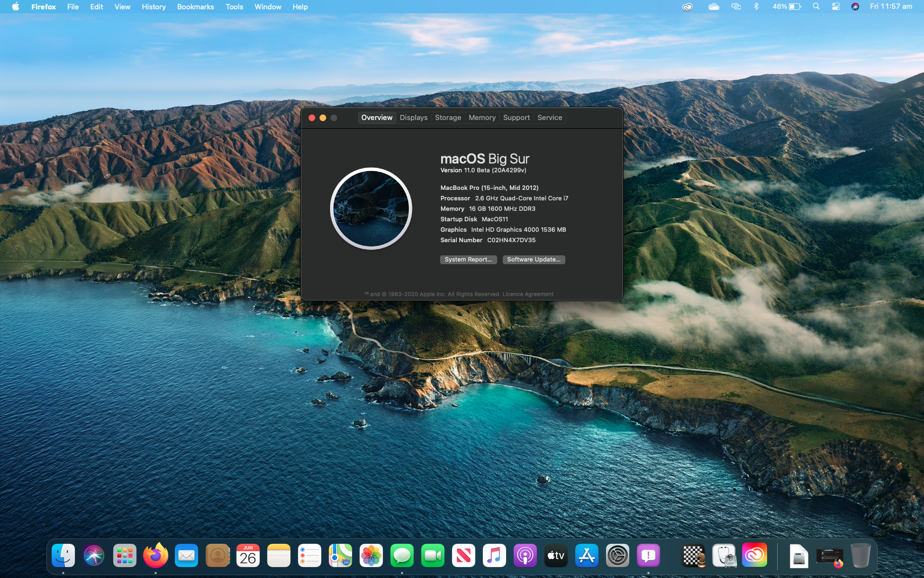This screenshot has height=578, width=924.
Task: Open Adobe Creative Cloud in the Dock
Action: (755, 556)
